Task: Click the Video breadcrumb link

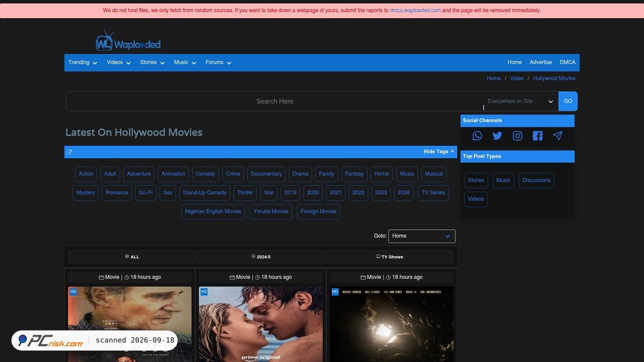Action: coord(517,78)
